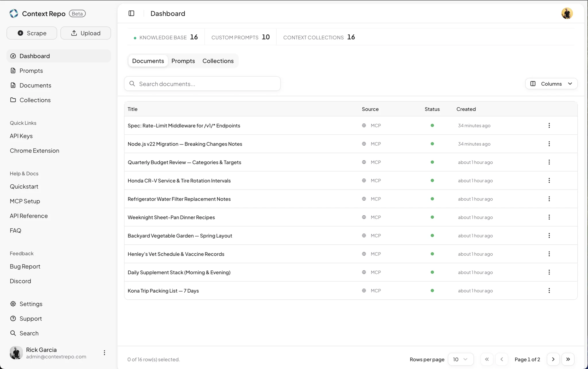The image size is (588, 369).
Task: Click the Context Repo logo
Action: click(14, 13)
